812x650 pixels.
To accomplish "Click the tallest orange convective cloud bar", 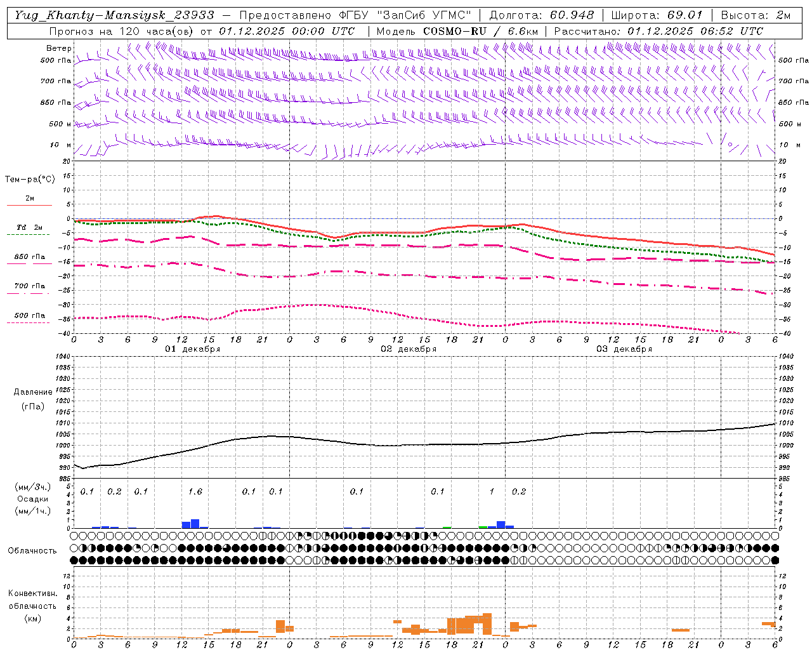I will (x=487, y=624).
